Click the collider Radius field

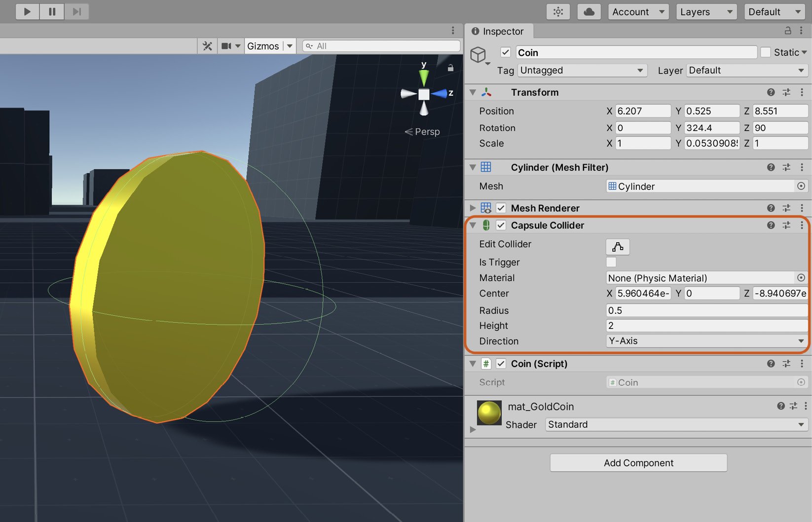(x=707, y=310)
